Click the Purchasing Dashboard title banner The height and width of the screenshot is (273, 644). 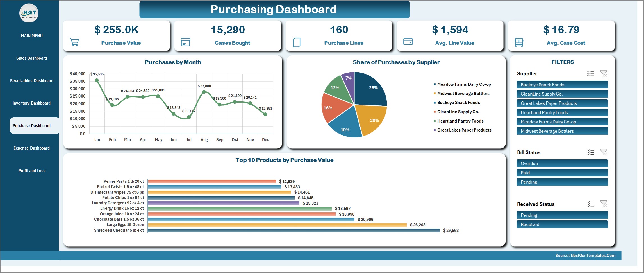coord(274,10)
